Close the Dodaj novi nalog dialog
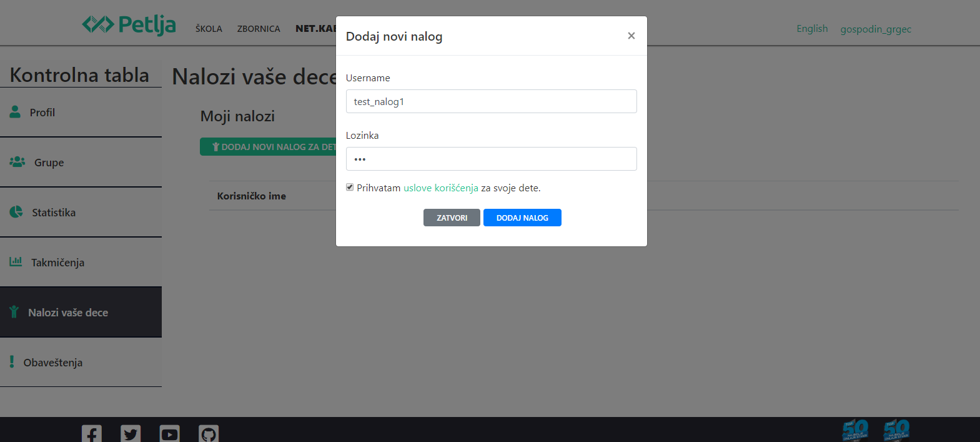Screen dimensions: 980x442 coord(631,36)
